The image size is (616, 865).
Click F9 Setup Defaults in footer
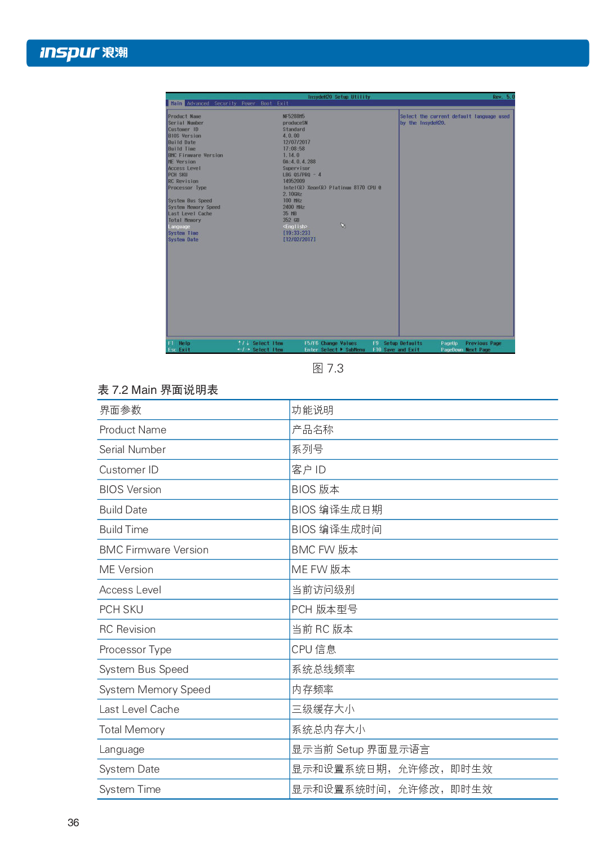[x=397, y=343]
